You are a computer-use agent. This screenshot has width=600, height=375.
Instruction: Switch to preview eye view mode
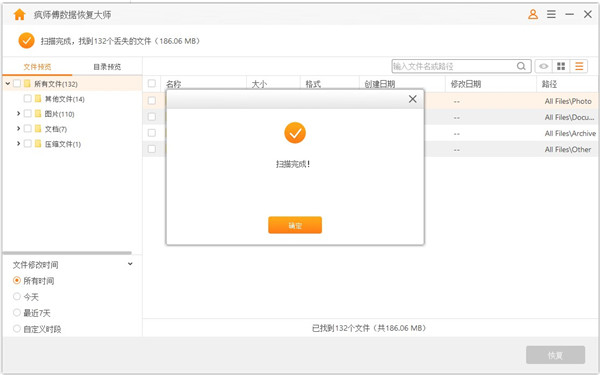tap(543, 66)
